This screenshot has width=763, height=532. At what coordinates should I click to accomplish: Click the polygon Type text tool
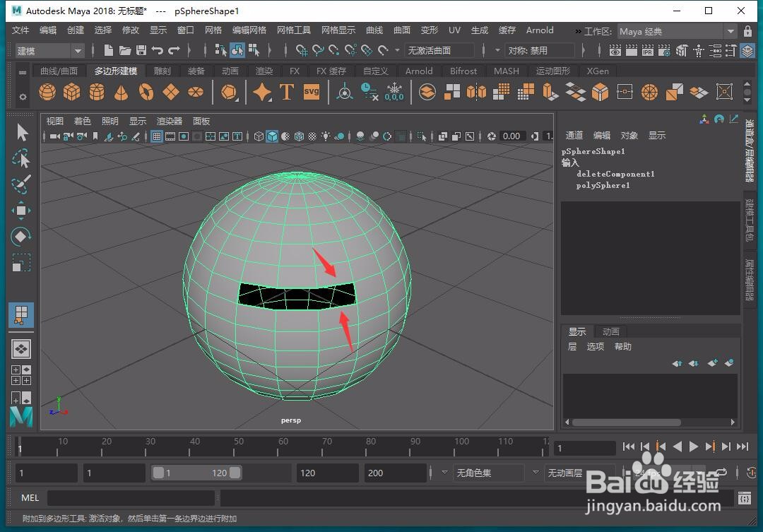(x=287, y=92)
